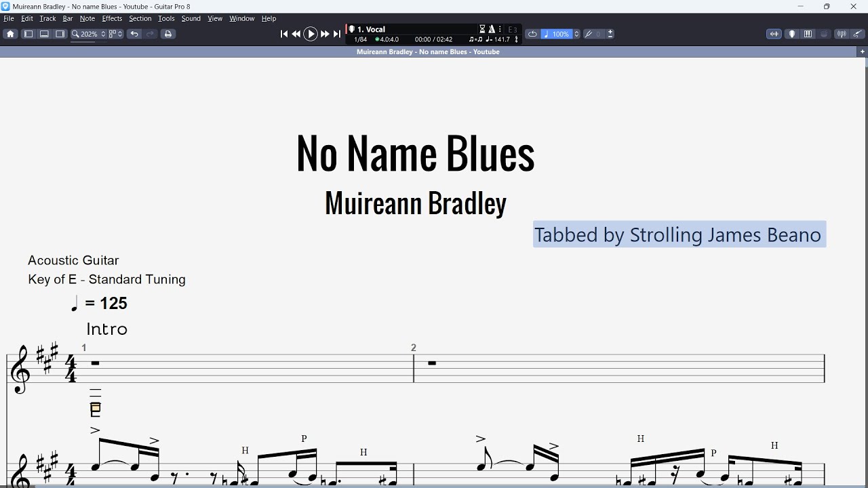Click the tempo 141.7 indicator

(x=498, y=39)
